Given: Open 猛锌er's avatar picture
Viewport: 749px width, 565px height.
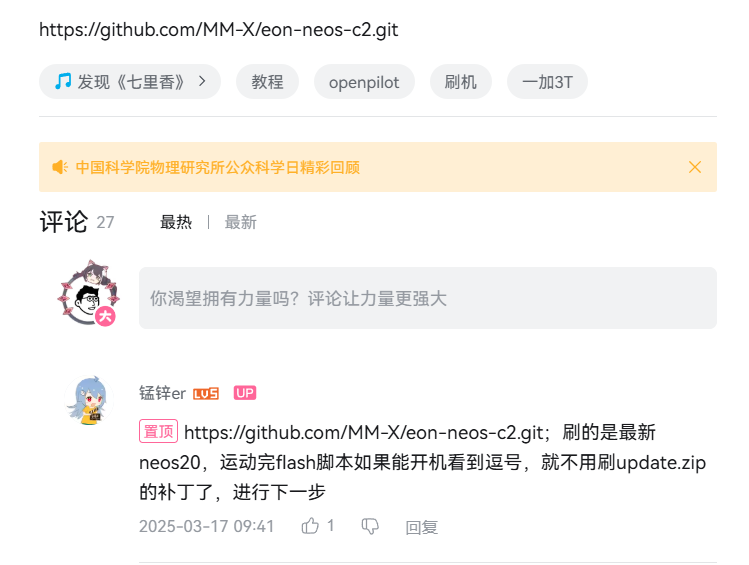Looking at the screenshot, I should point(89,400).
